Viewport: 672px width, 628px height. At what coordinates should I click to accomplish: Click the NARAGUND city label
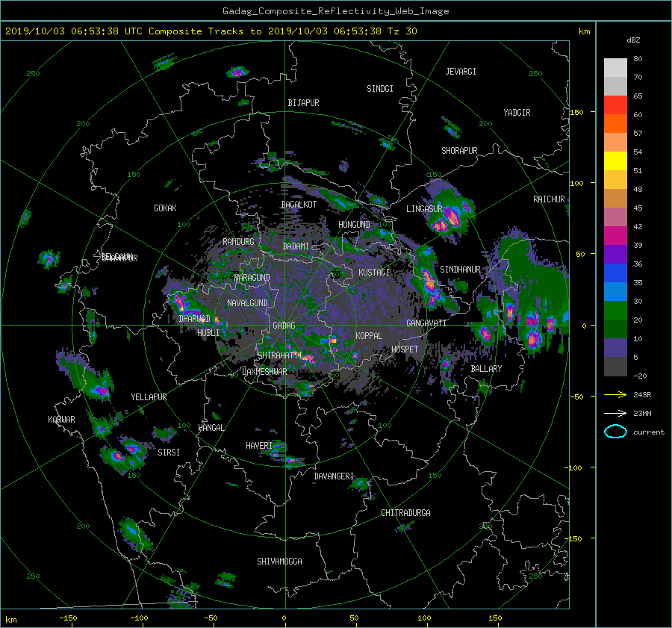click(252, 277)
